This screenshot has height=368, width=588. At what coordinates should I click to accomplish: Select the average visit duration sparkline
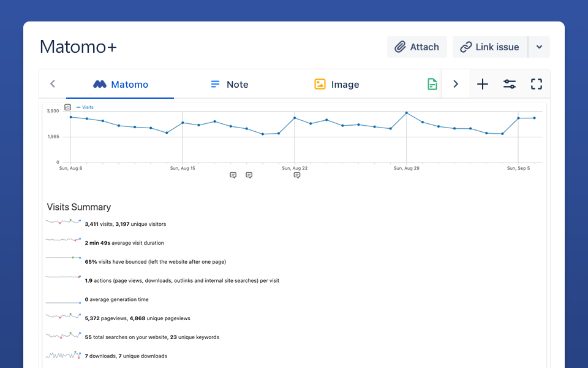pyautogui.click(x=63, y=239)
